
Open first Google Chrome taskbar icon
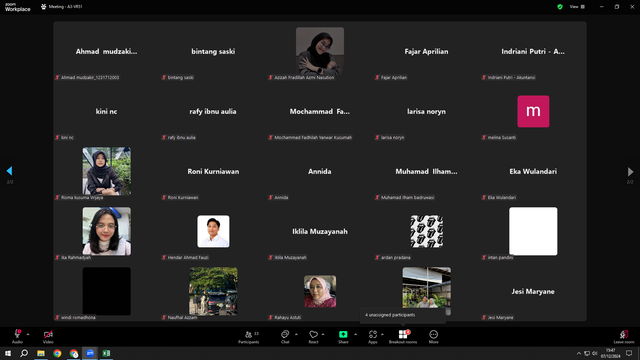(x=57, y=353)
